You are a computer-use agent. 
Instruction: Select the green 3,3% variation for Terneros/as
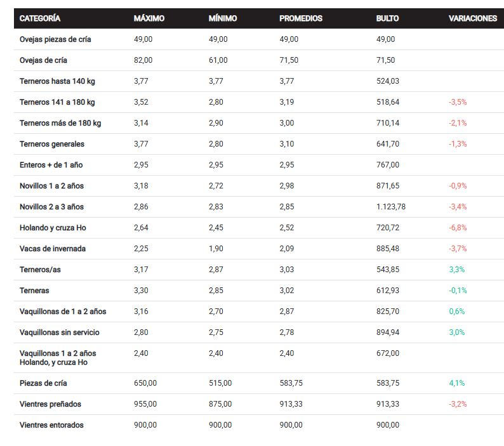[x=456, y=270]
